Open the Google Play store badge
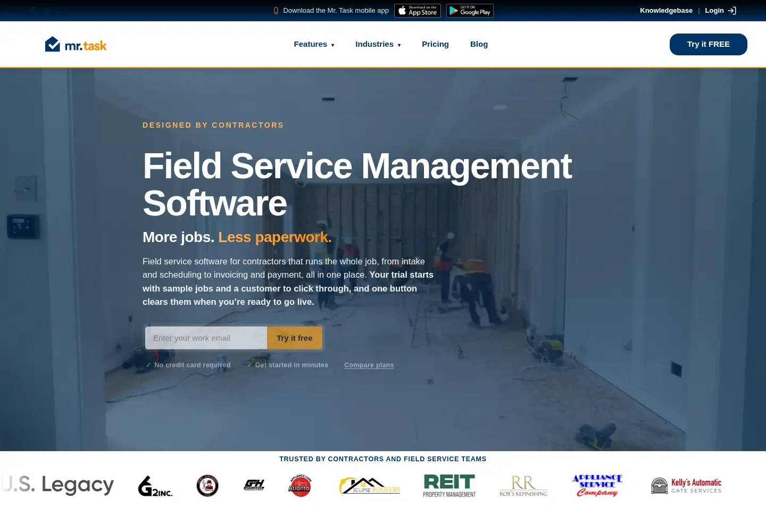The width and height of the screenshot is (766, 532). coord(470,11)
